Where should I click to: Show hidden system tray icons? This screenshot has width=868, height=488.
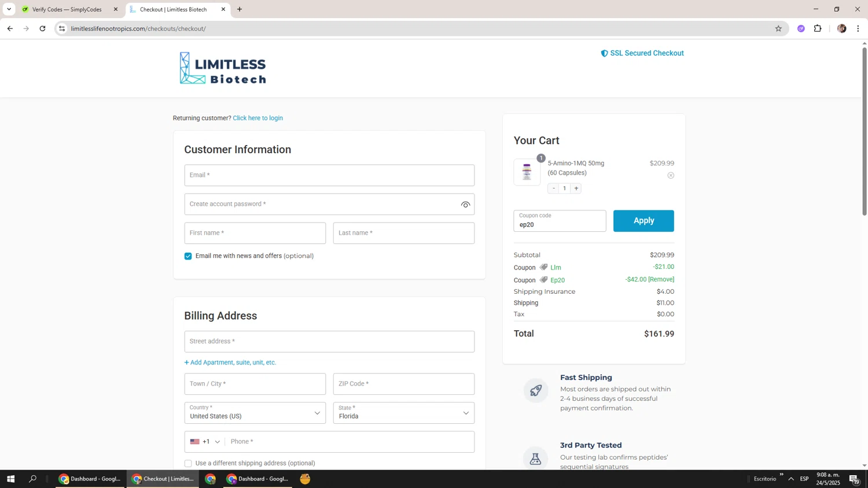point(790,479)
